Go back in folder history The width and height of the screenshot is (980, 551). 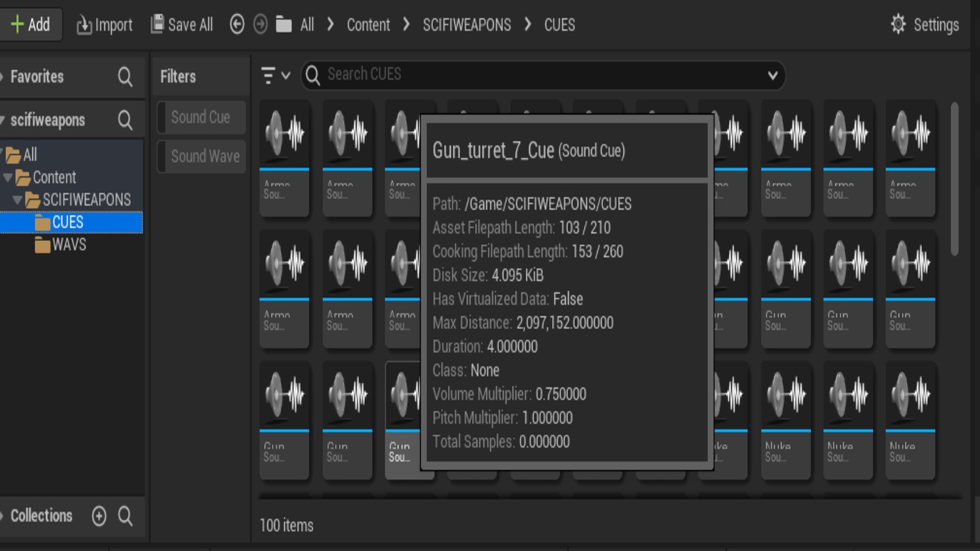click(237, 24)
